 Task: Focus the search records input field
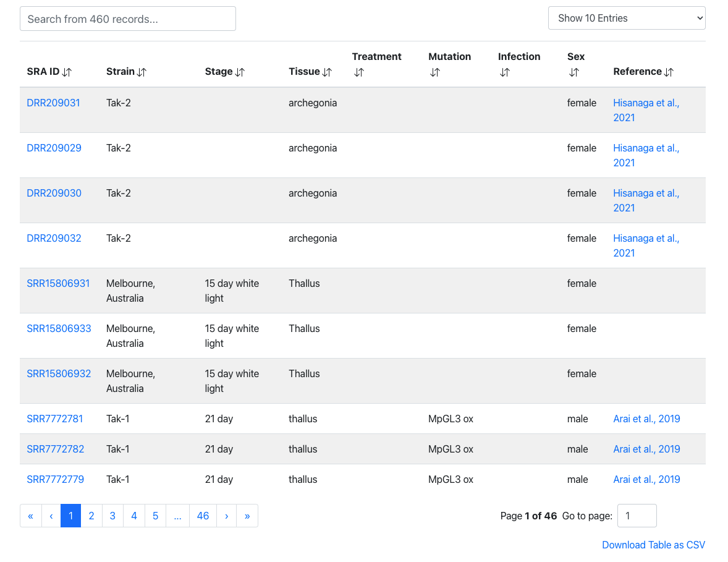click(128, 19)
